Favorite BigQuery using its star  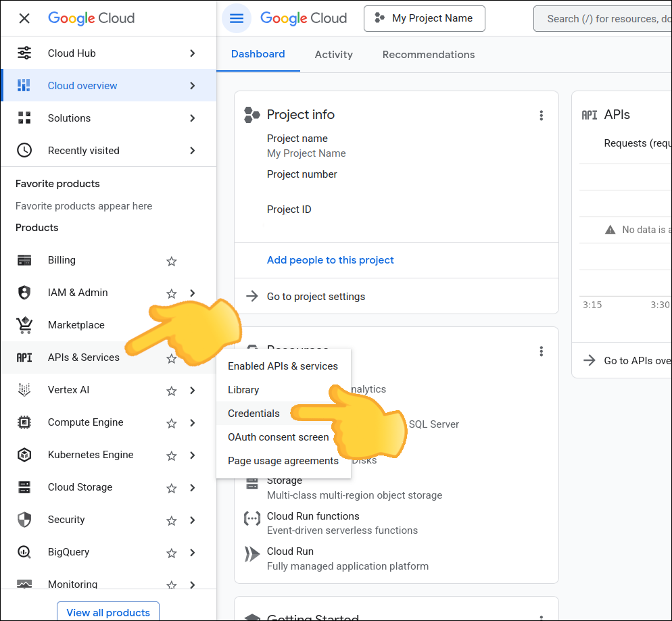click(171, 552)
